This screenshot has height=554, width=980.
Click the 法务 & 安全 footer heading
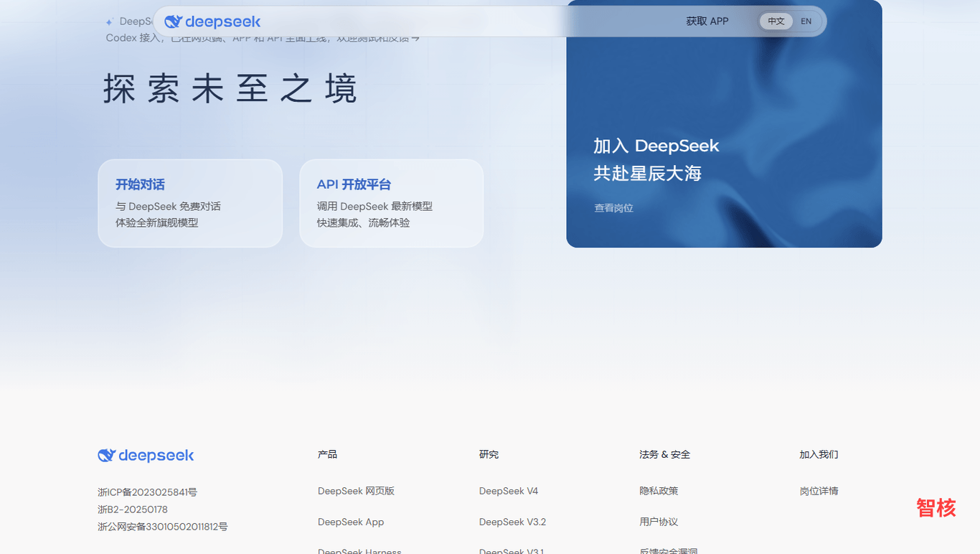coord(664,454)
